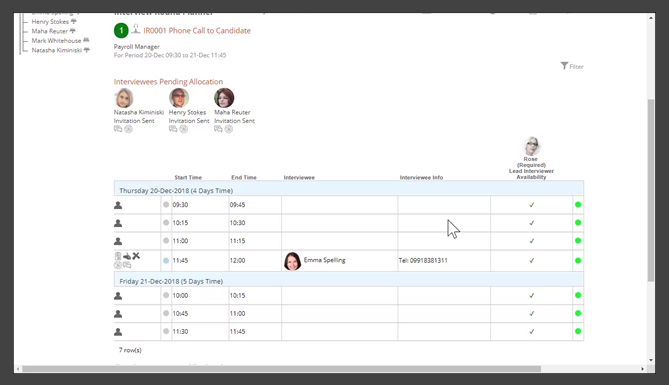Select Henry Stokes's pending avatar
Image resolution: width=669 pixels, height=385 pixels.
(179, 98)
